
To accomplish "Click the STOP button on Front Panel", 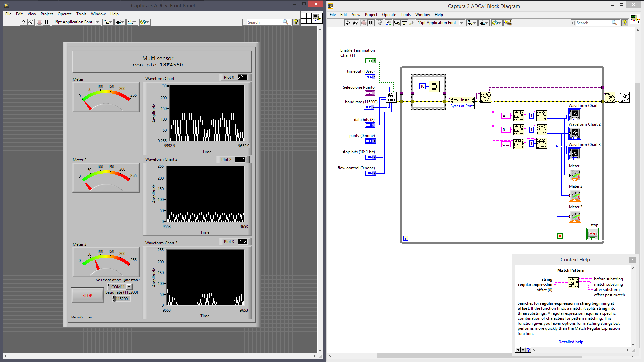I will (87, 295).
